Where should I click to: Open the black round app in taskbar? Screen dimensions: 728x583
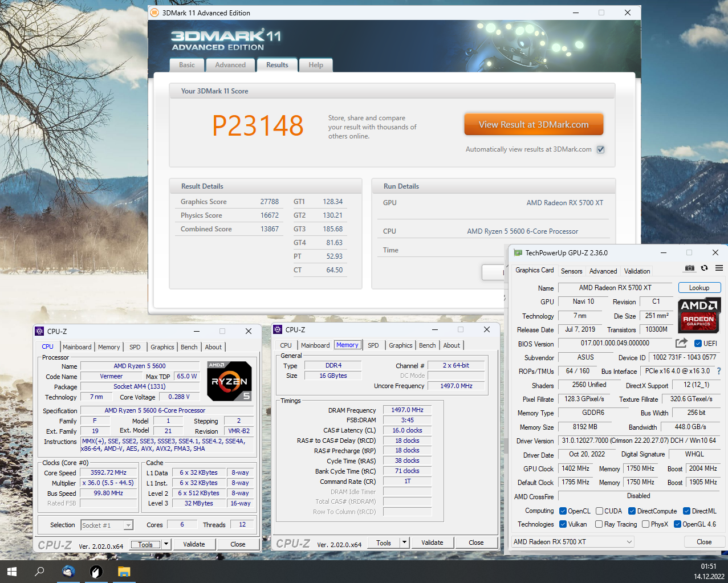click(x=96, y=571)
